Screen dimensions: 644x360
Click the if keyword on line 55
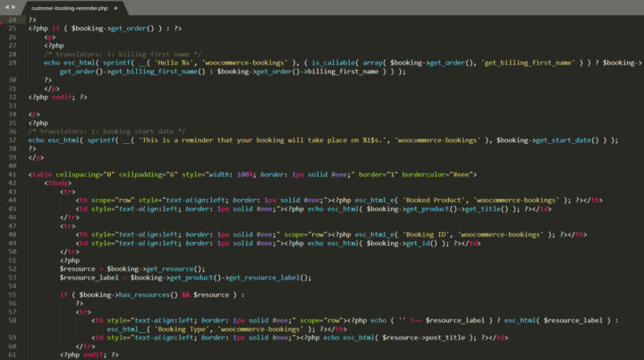[64, 295]
